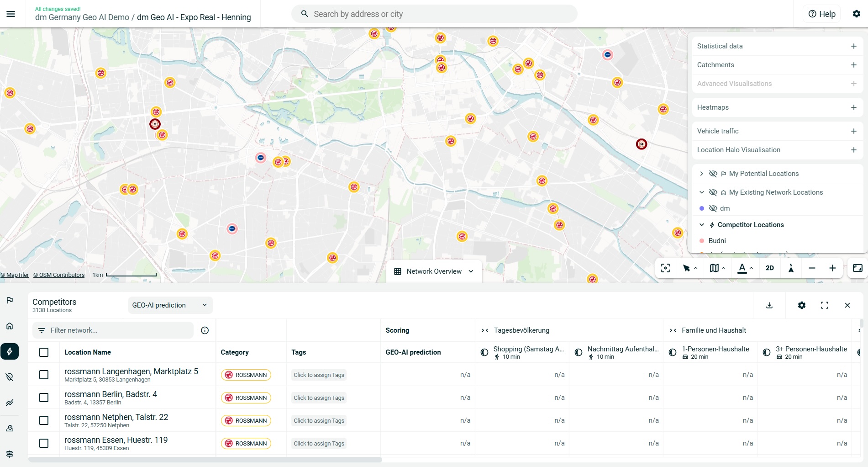Click the fit-to-view focus map icon
Viewport: 868px width, 467px height.
coord(666,268)
